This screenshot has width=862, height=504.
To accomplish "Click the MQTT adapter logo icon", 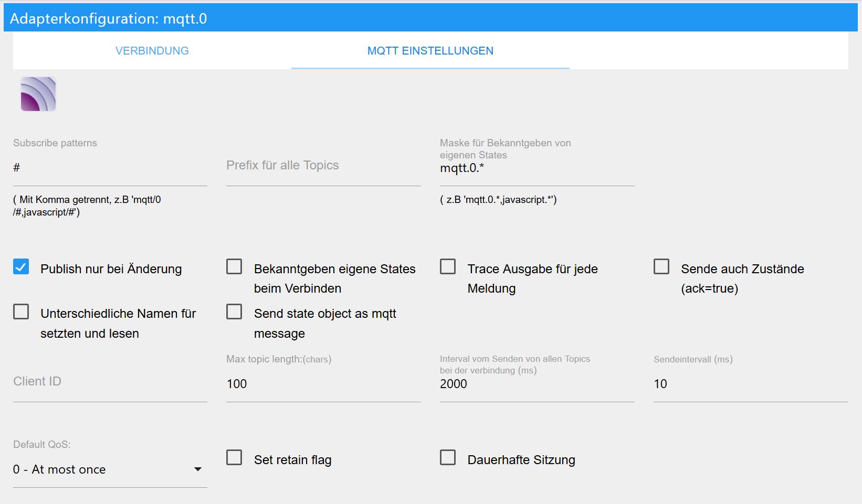I will 38,94.
